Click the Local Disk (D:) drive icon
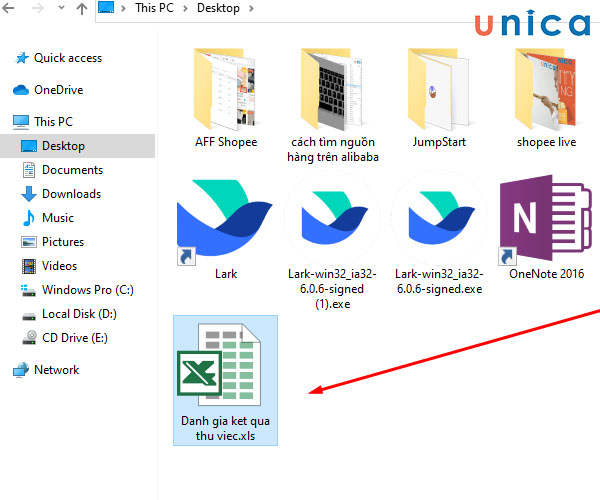Image resolution: width=600 pixels, height=500 pixels. pos(29,317)
